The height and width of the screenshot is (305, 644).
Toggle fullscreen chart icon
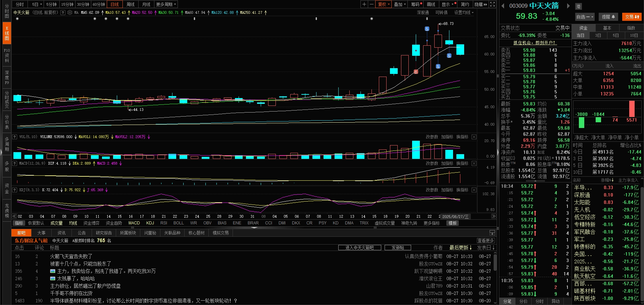(492, 4)
